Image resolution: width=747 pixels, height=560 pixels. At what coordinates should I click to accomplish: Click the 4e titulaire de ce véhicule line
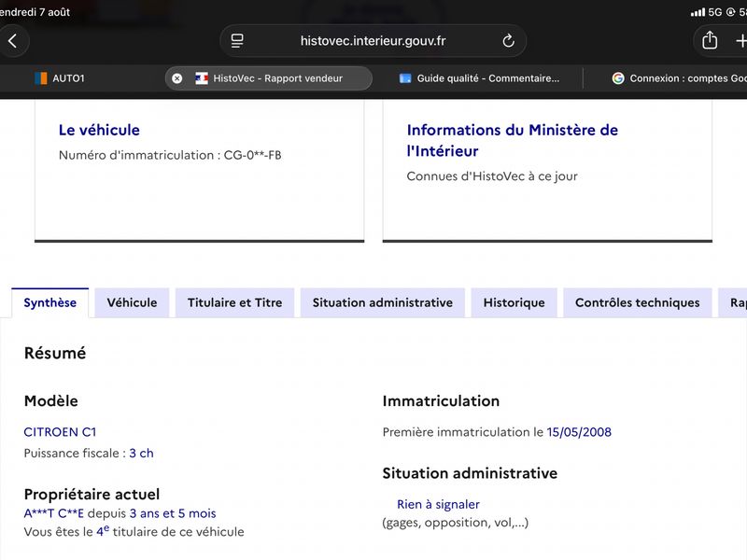click(x=134, y=531)
